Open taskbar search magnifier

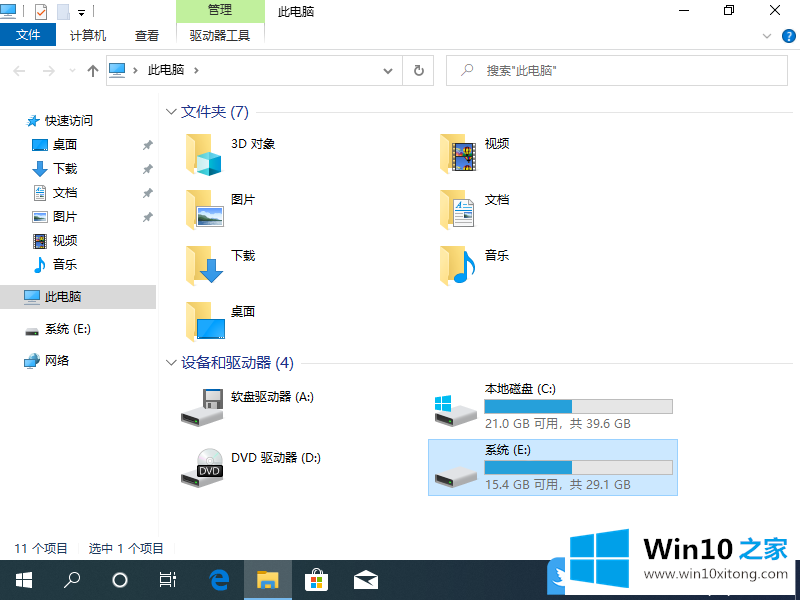pos(71,580)
